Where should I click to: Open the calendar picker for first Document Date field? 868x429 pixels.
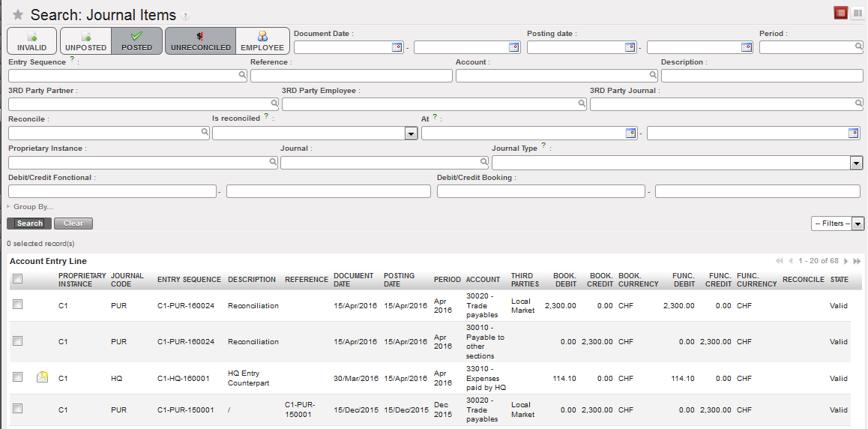pos(397,47)
